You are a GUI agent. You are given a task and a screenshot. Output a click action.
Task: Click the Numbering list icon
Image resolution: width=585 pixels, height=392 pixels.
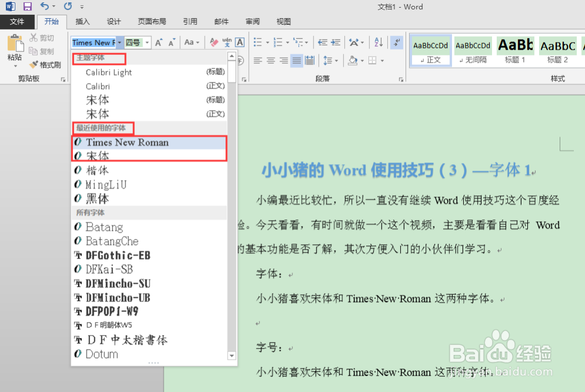point(278,42)
